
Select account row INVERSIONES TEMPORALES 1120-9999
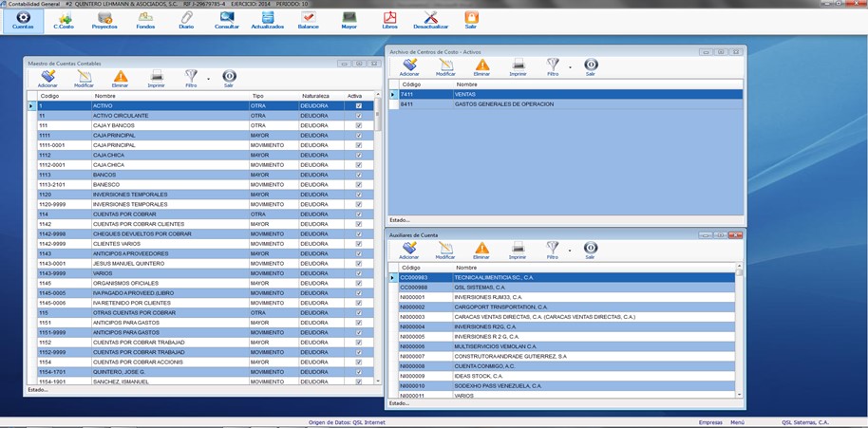click(201, 205)
